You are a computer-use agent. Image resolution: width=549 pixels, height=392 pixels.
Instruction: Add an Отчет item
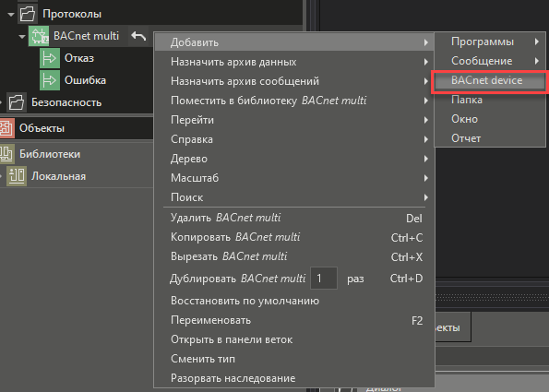pyautogui.click(x=490, y=138)
